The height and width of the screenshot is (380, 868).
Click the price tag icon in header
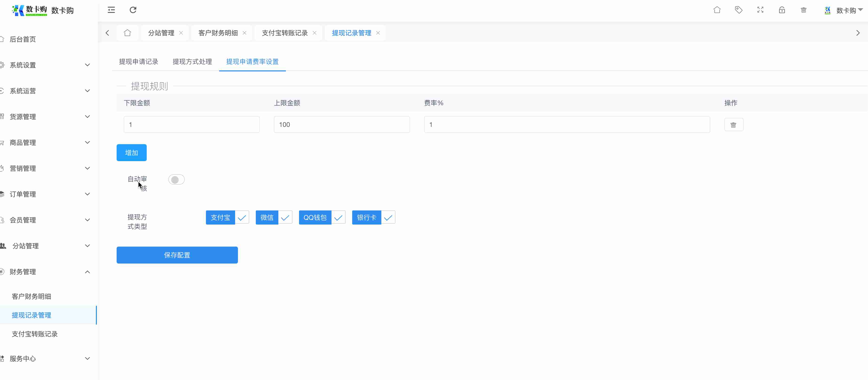[x=739, y=10]
